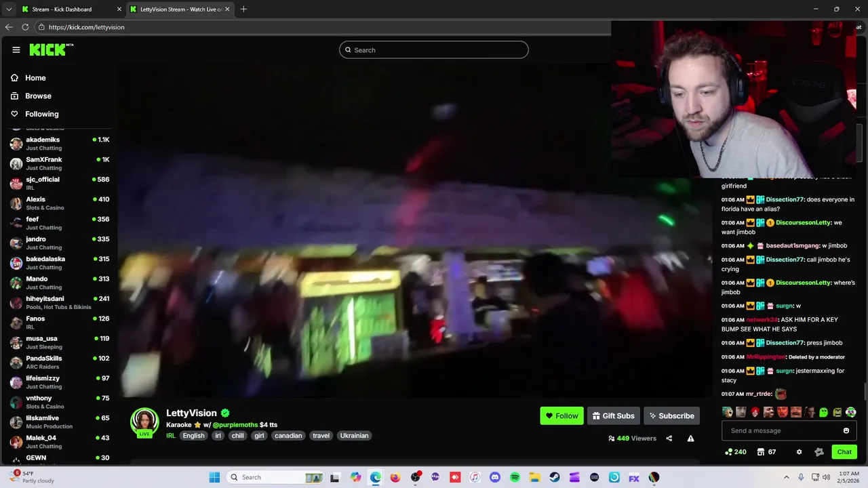Image resolution: width=868 pixels, height=488 pixels.
Task: Open musa_usa channel in sidebar
Action: [x=60, y=342]
